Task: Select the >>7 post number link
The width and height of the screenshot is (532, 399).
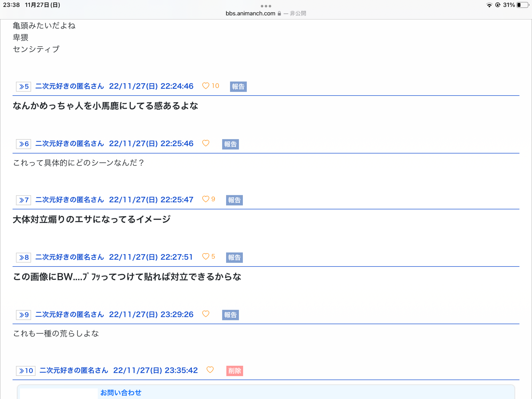Action: tap(24, 200)
